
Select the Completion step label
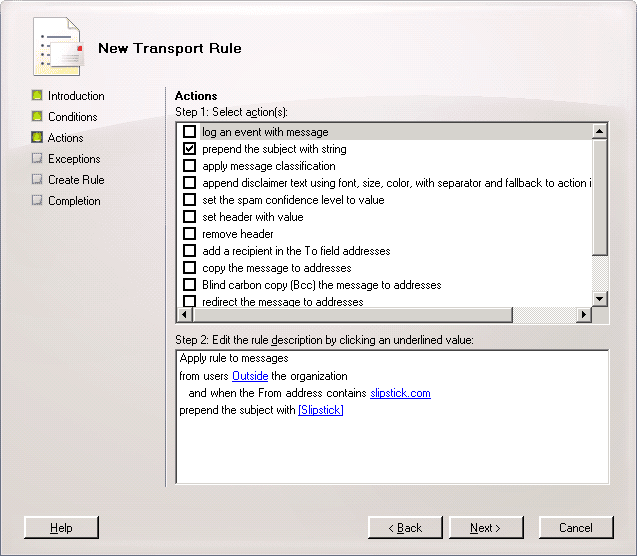[x=74, y=201]
